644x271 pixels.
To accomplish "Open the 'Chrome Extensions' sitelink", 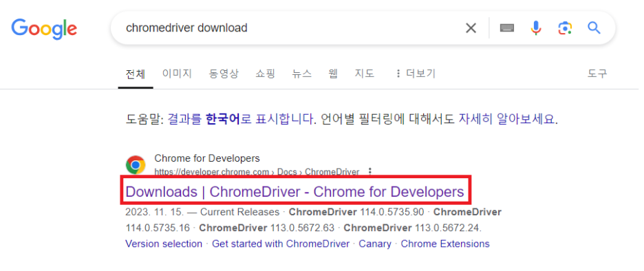I will click(x=445, y=244).
